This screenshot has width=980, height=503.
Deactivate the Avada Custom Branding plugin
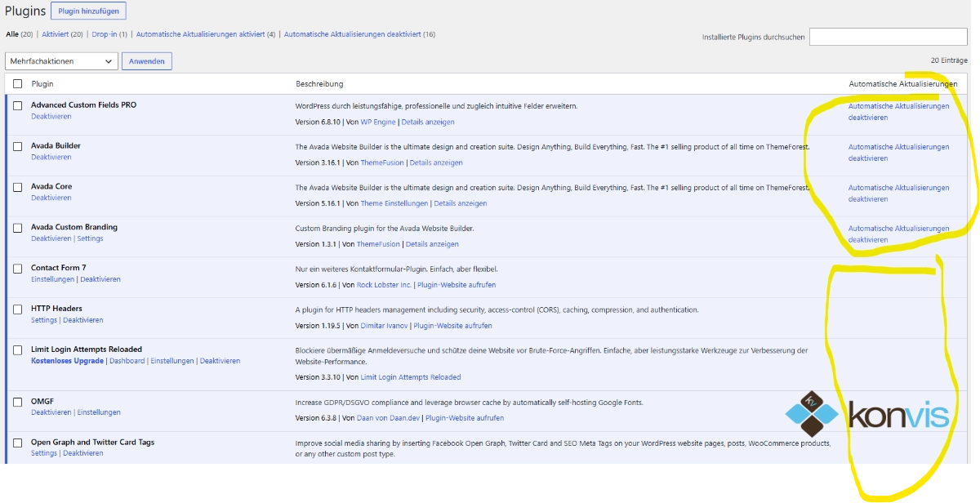[51, 238]
